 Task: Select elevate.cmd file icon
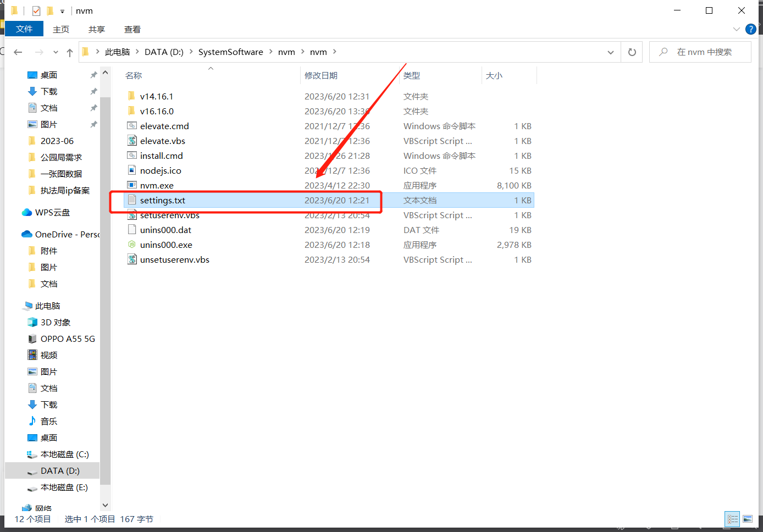click(132, 126)
